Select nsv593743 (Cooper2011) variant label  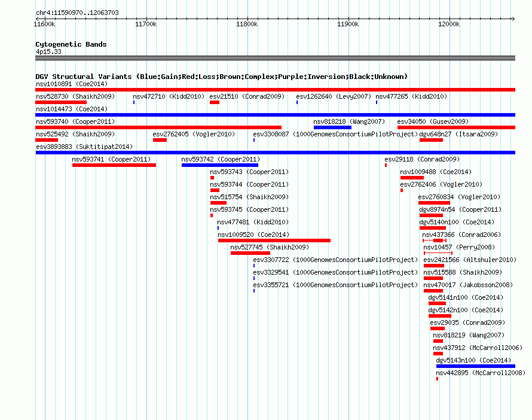click(x=249, y=172)
